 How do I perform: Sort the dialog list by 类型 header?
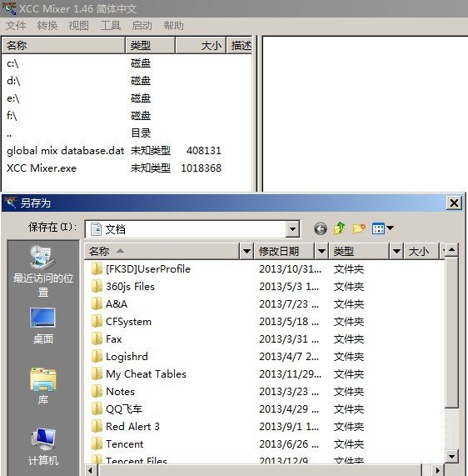359,251
